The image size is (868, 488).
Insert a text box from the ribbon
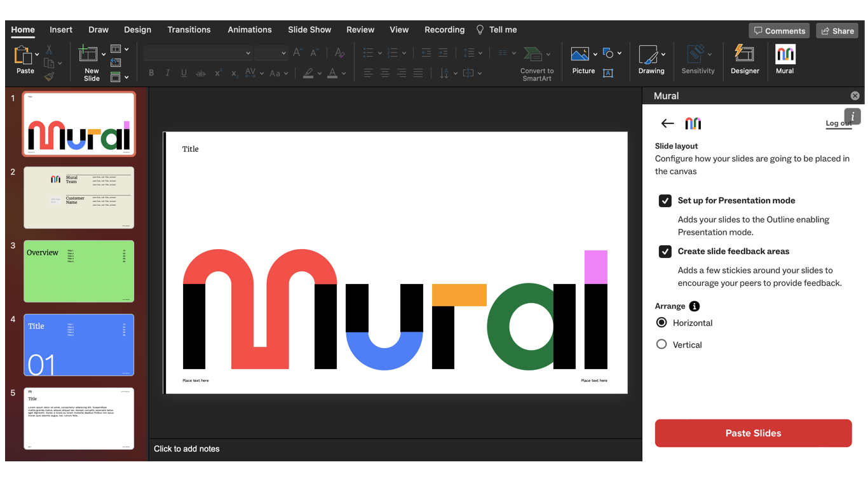608,73
